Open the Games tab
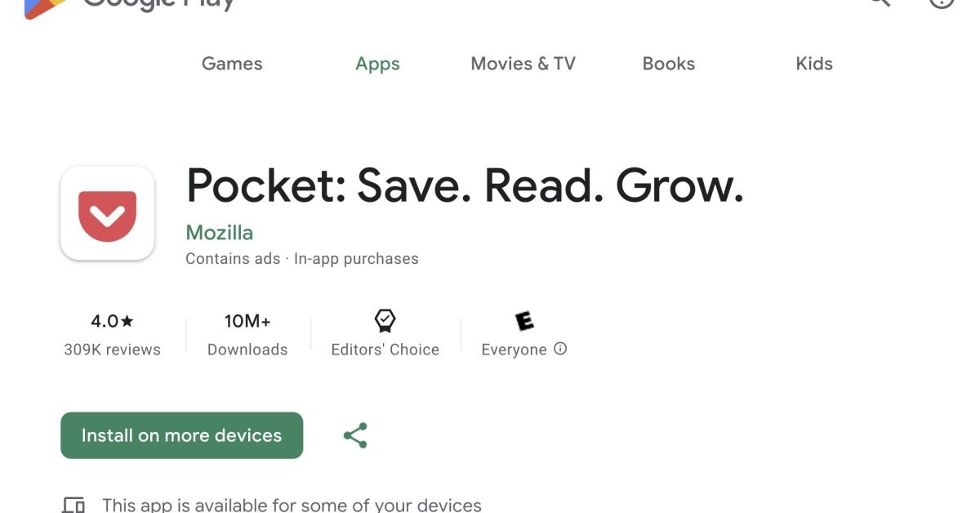980x513 pixels. click(x=232, y=64)
